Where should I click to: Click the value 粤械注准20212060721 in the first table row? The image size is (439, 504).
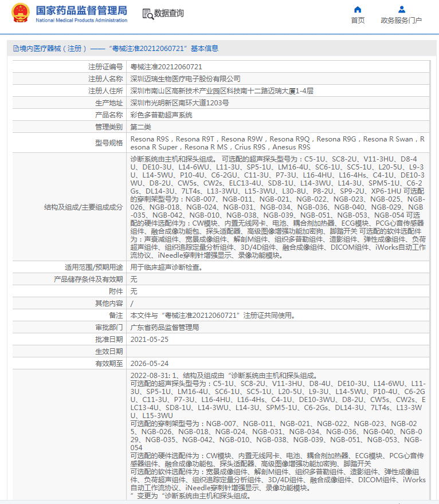[166, 67]
